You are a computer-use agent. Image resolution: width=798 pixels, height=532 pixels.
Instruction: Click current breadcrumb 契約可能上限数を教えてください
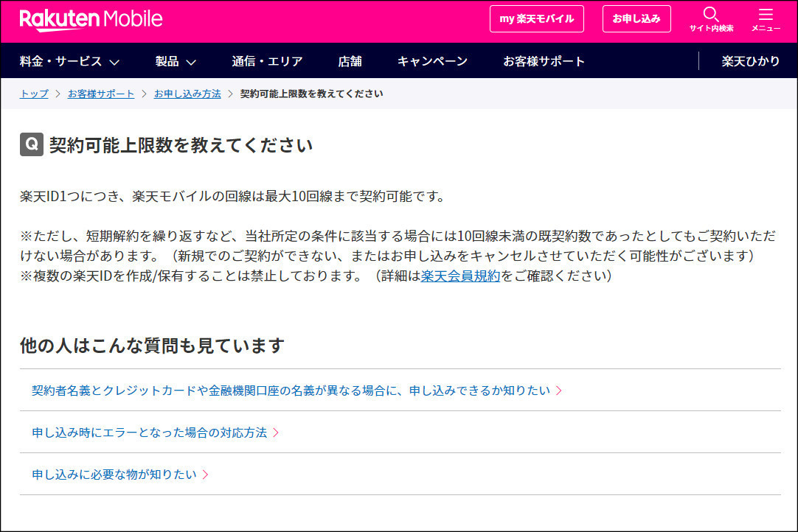311,94
